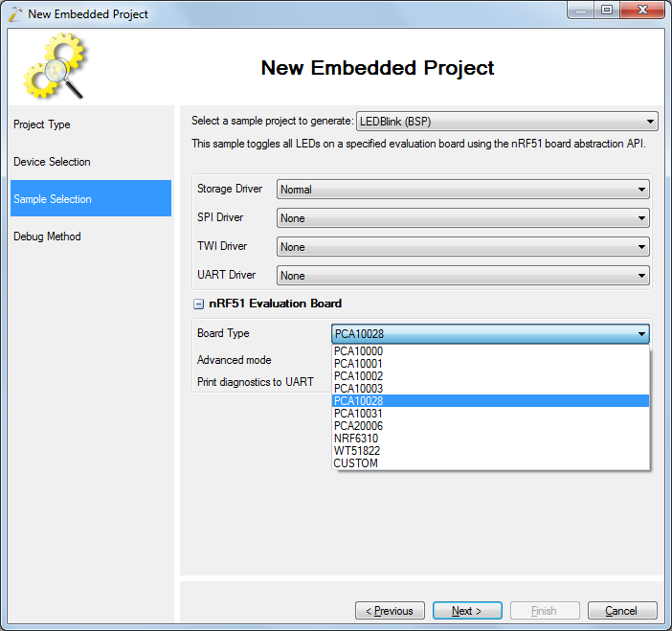Collapse the nRF51 Evaluation Board section
Image resolution: width=672 pixels, height=631 pixels.
point(198,304)
